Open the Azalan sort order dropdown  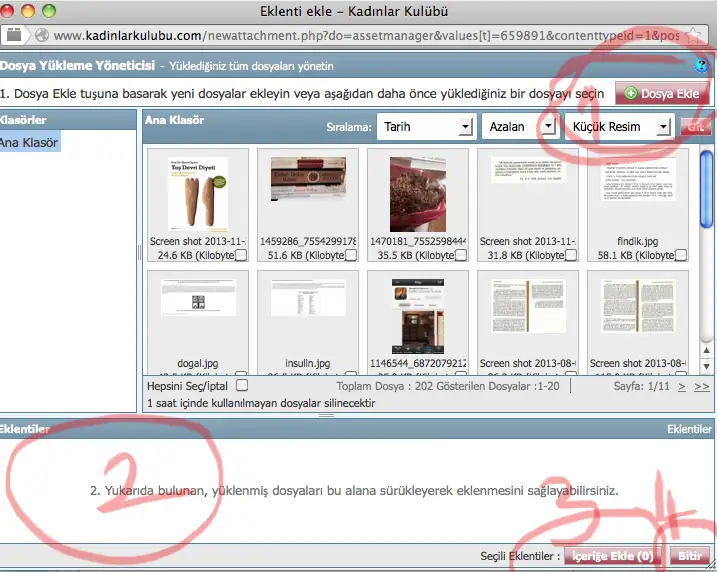(519, 127)
